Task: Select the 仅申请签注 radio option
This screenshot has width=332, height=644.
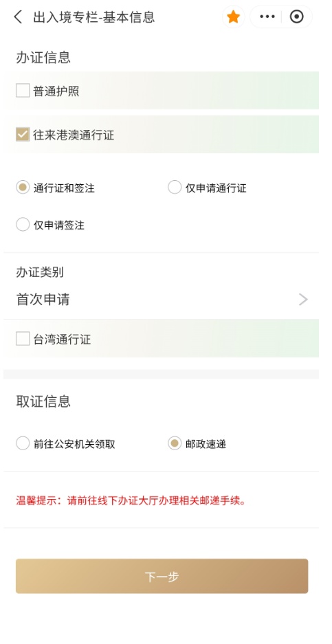Action: pos(23,225)
